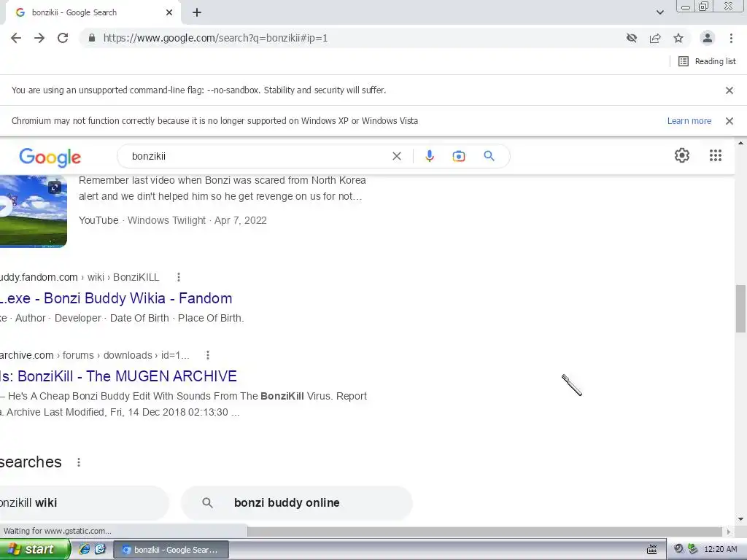Select related search bonzi buddy online

click(296, 503)
